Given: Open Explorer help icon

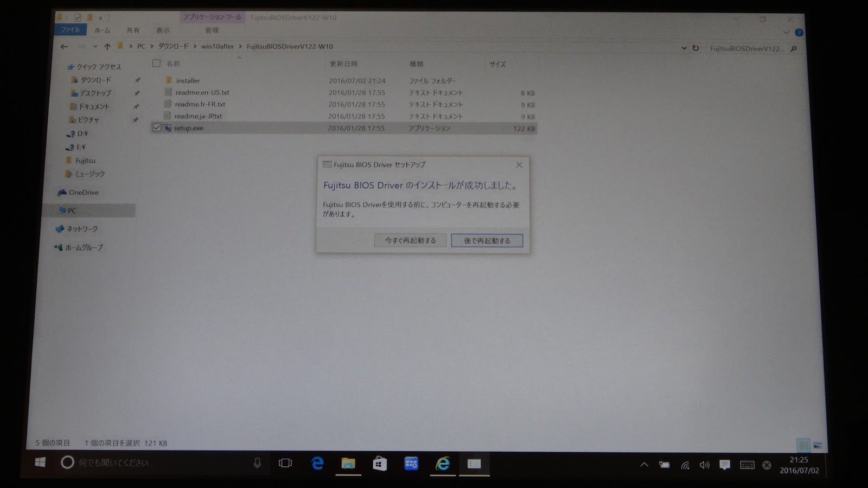Looking at the screenshot, I should [x=799, y=33].
